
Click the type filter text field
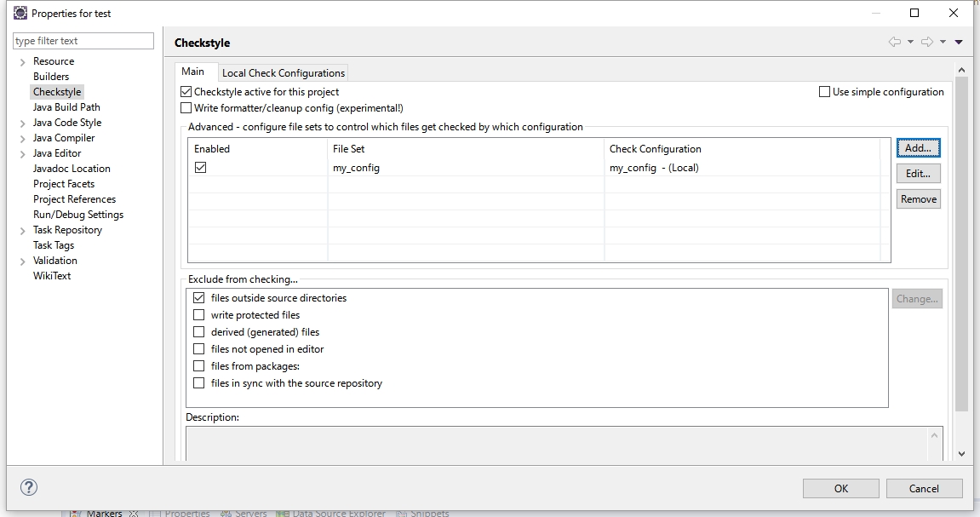click(x=83, y=40)
